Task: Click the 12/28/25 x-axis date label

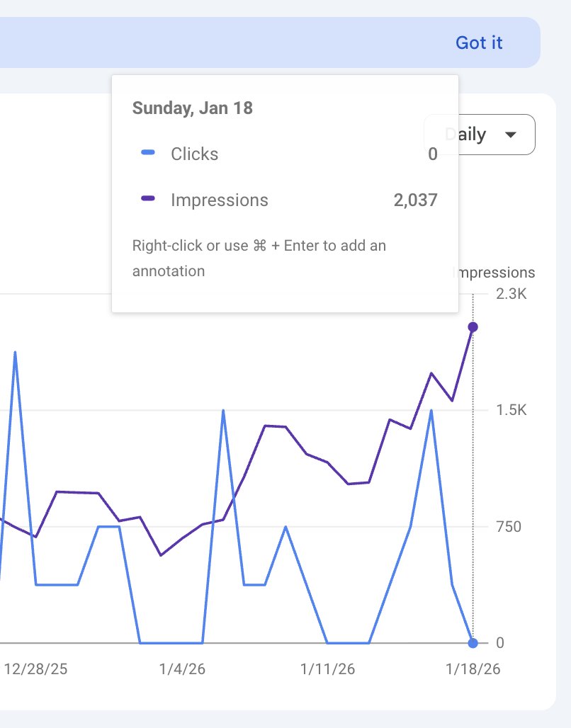Action: (x=35, y=669)
